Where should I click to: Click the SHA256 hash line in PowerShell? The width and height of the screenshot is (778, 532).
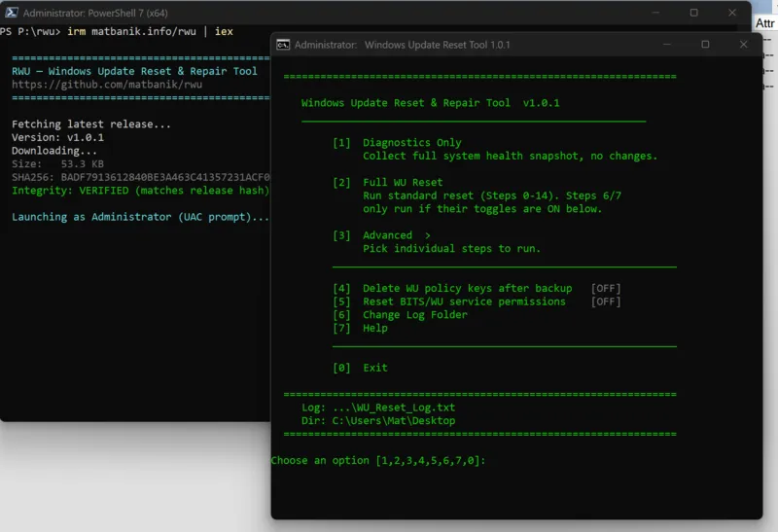[140, 177]
